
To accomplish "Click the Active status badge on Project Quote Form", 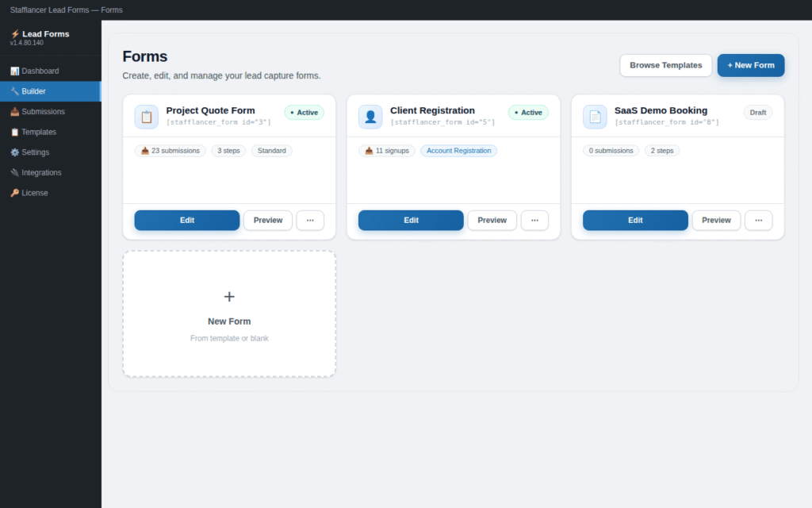I will pyautogui.click(x=304, y=113).
